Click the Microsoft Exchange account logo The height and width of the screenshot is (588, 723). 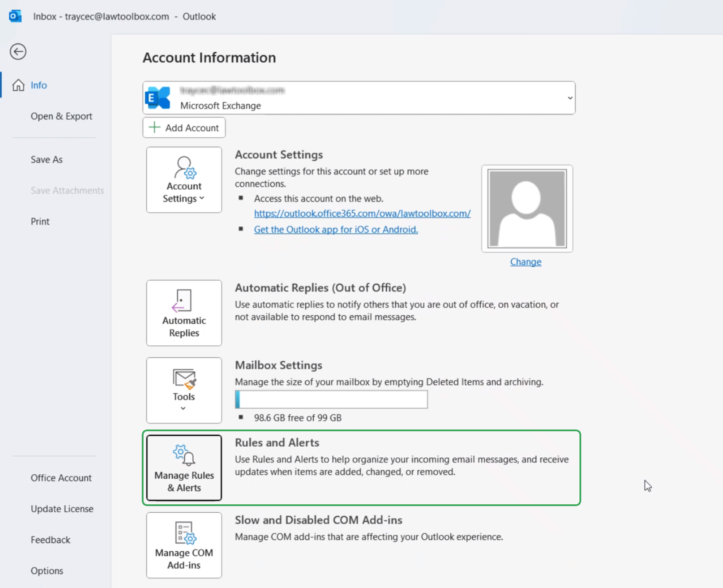point(158,98)
